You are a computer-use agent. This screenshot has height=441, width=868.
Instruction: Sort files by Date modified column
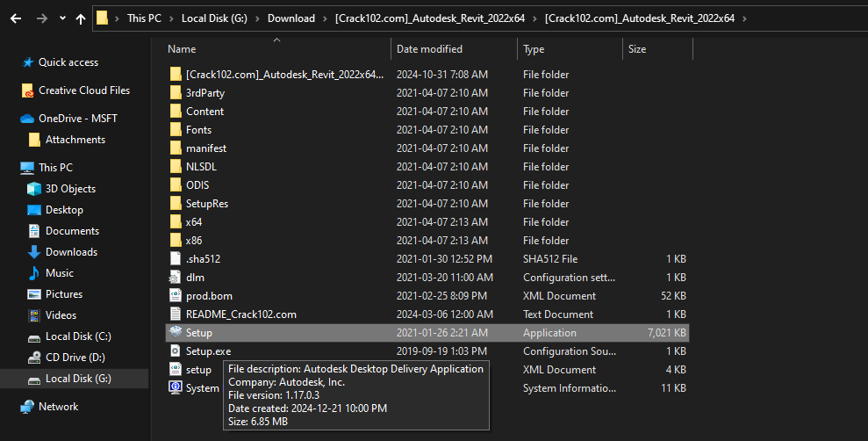(x=429, y=49)
